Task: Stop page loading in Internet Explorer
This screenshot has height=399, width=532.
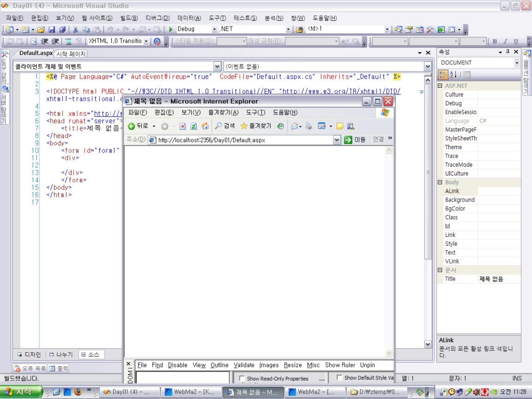Action: [182, 126]
